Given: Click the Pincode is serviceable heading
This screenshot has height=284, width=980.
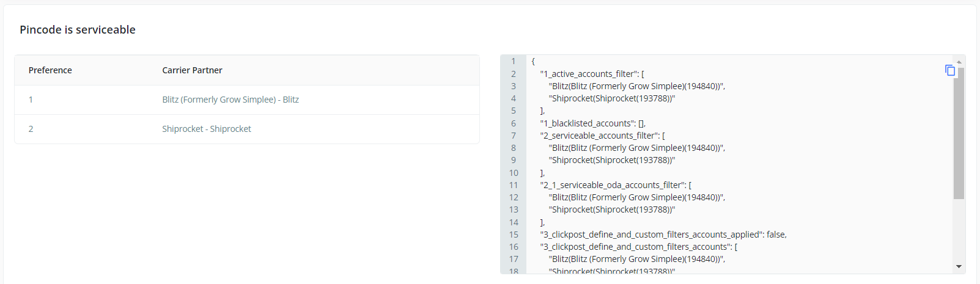Looking at the screenshot, I should (78, 30).
